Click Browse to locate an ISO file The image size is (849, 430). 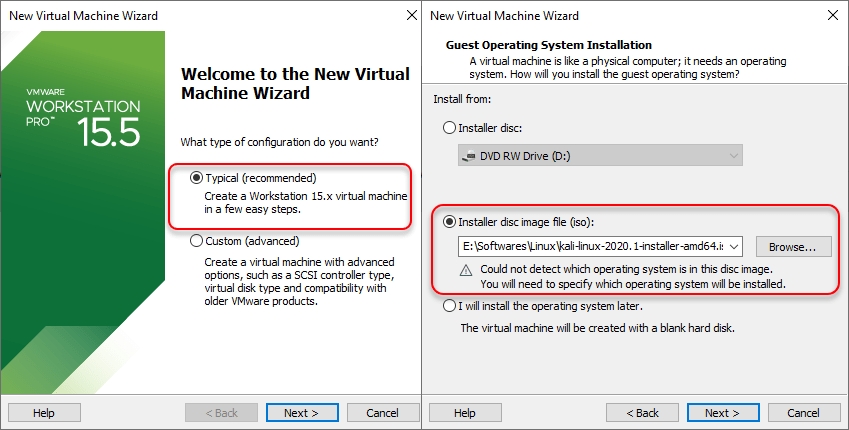pyautogui.click(x=793, y=246)
